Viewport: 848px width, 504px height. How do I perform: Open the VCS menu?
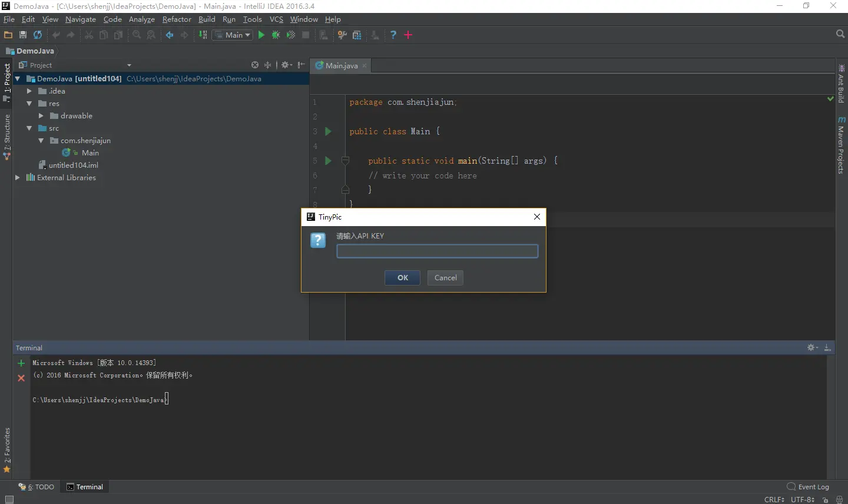(x=276, y=19)
